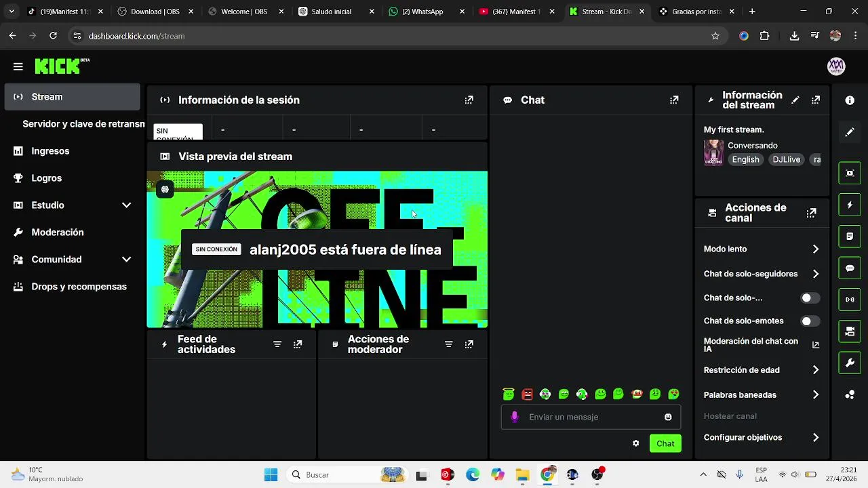This screenshot has height=488, width=868.
Task: Switch to the WhatsApp browser tab
Action: 427,12
